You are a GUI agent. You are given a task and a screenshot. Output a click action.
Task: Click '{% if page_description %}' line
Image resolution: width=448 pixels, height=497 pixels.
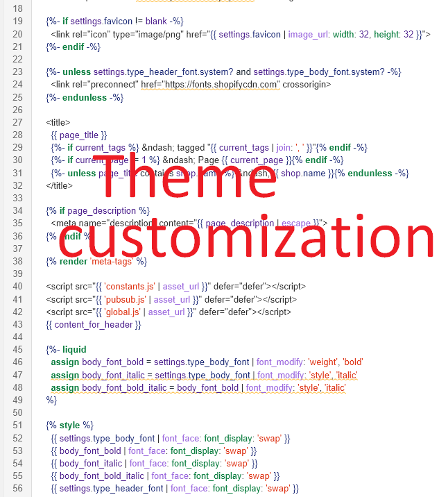[x=98, y=211]
